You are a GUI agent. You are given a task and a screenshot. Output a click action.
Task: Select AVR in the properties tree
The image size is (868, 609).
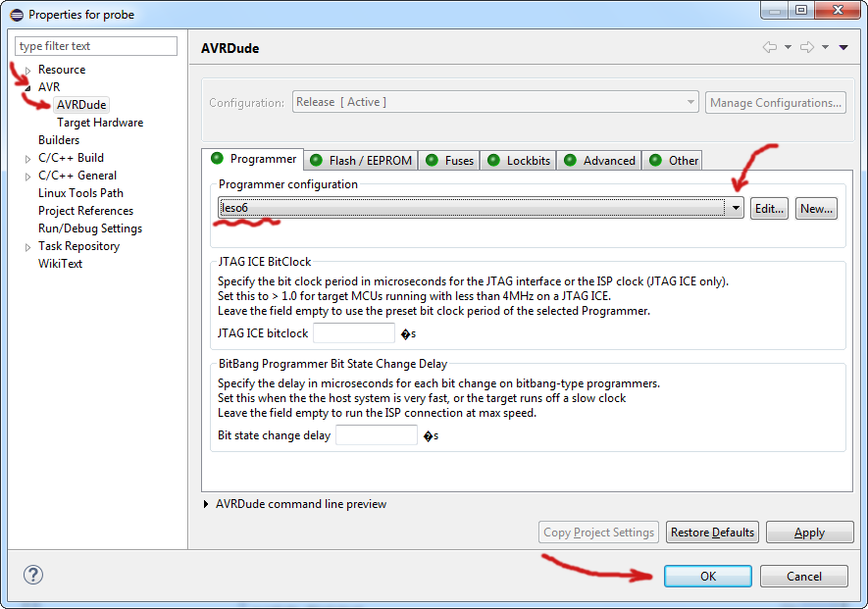pyautogui.click(x=49, y=87)
